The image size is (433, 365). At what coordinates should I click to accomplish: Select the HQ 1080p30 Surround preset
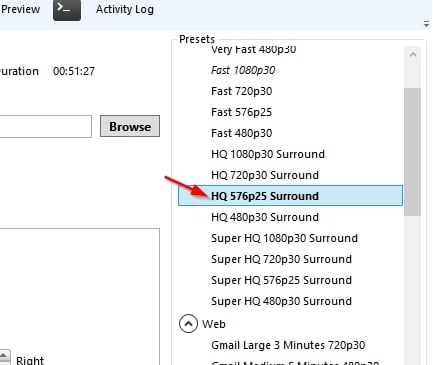[x=268, y=154]
